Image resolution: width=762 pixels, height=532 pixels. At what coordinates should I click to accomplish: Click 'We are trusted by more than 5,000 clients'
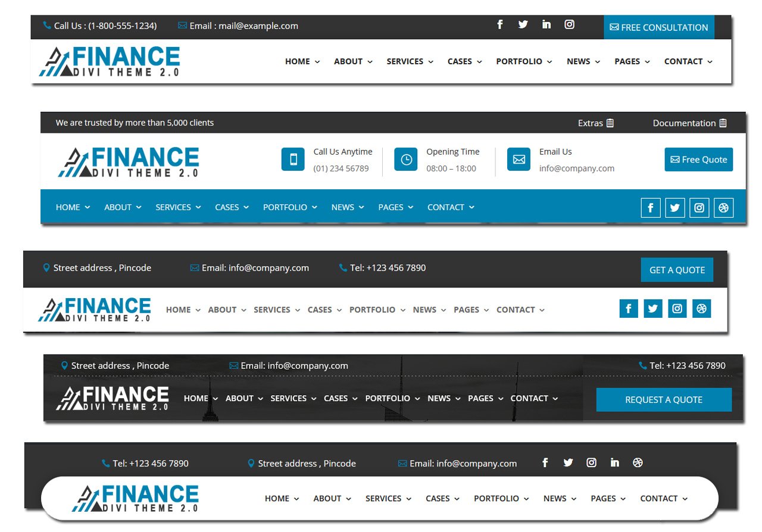pos(135,123)
